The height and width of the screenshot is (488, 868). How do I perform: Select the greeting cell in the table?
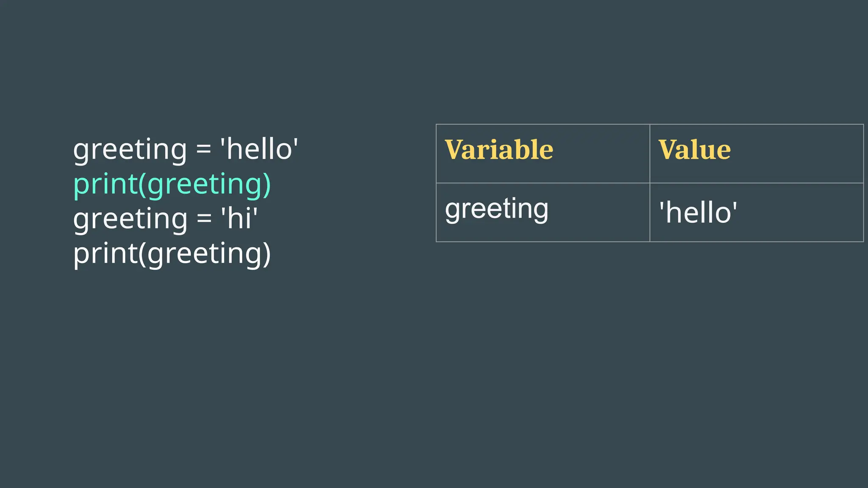tap(496, 209)
